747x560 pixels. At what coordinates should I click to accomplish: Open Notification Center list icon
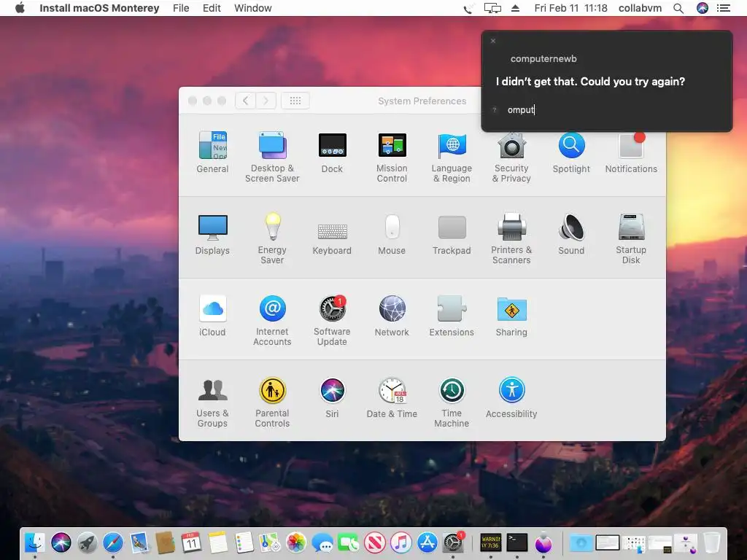(724, 8)
